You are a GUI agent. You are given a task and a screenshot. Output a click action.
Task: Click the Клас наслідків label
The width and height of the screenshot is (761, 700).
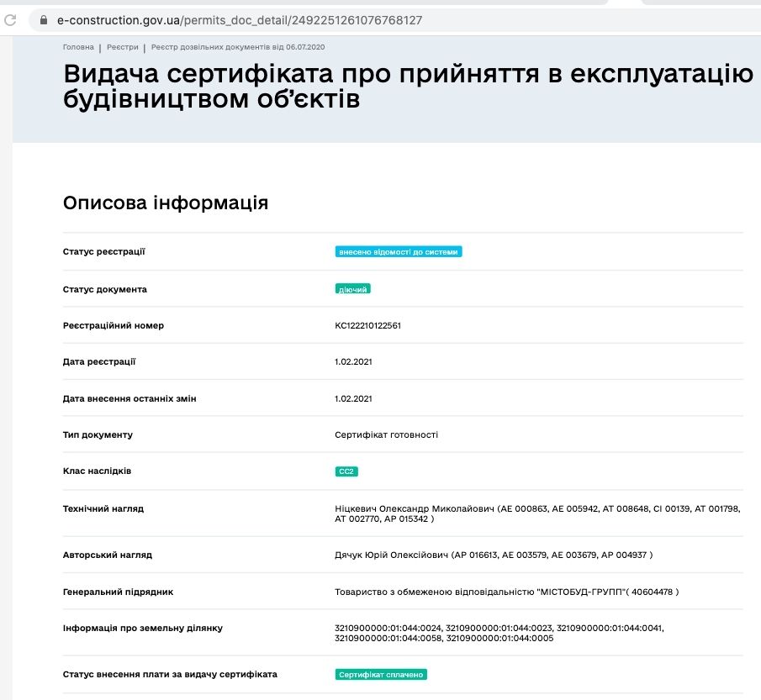point(97,471)
